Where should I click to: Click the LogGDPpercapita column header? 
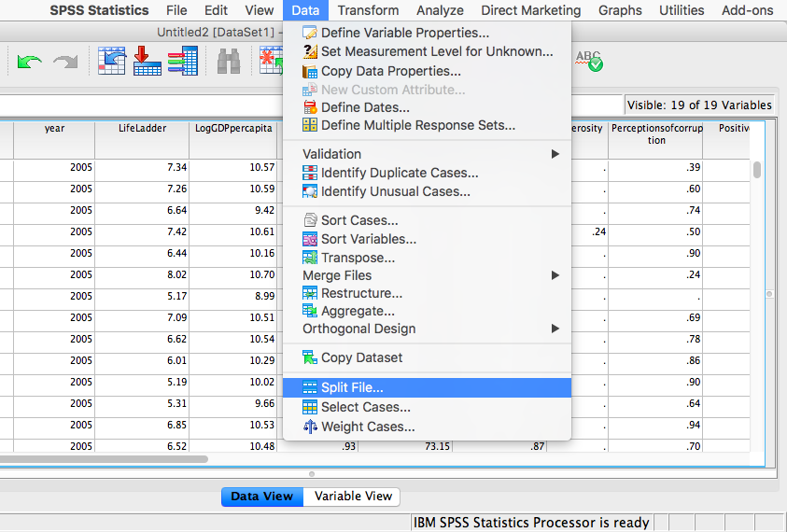(x=233, y=140)
